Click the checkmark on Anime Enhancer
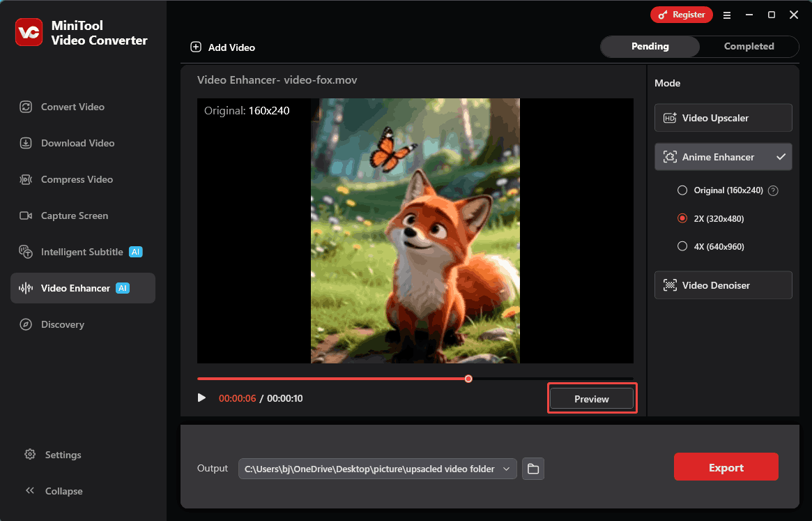 781,156
